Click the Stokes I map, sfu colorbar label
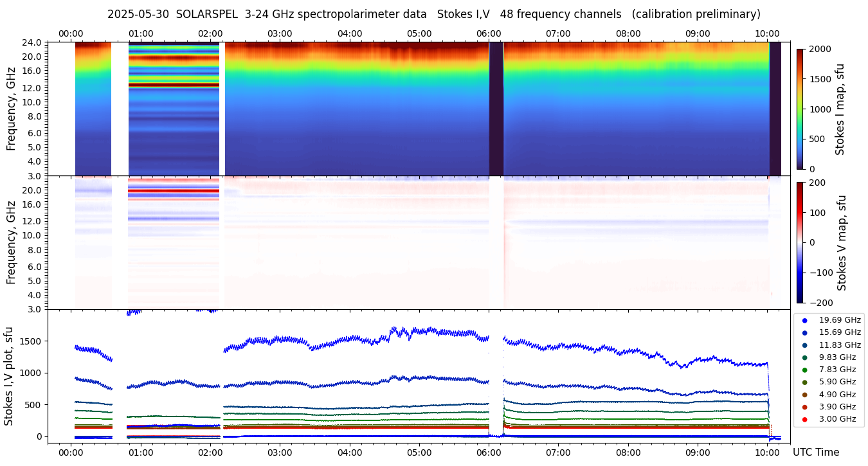 click(x=840, y=109)
